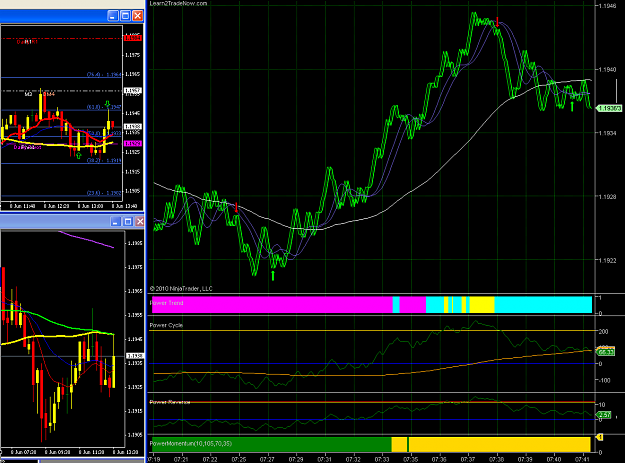The image size is (625, 463).
Task: Click the green buy arrow near 07:40
Action: click(572, 106)
